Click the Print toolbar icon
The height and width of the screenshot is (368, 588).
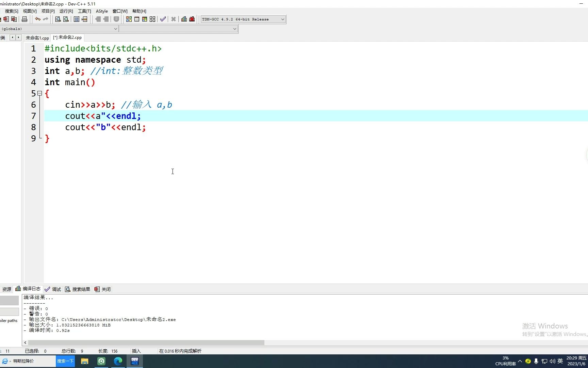(24, 19)
